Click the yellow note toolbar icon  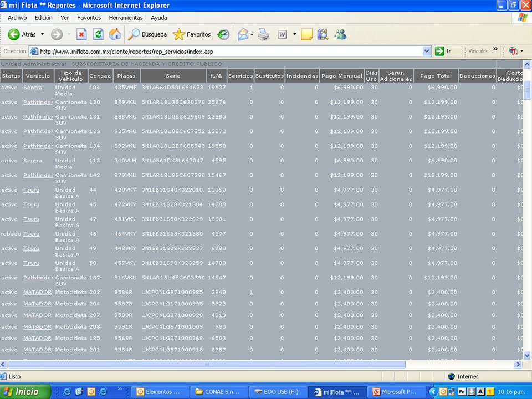(x=306, y=34)
